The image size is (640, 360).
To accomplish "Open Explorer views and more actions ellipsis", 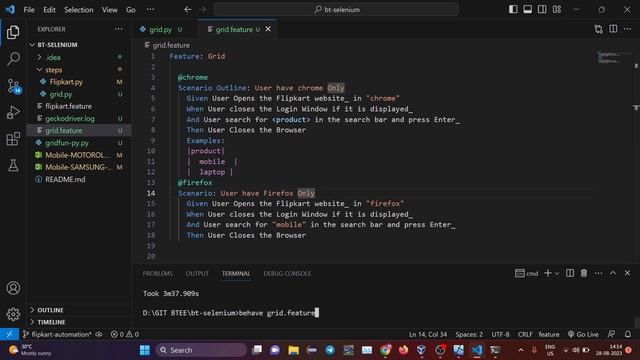I will 118,29.
